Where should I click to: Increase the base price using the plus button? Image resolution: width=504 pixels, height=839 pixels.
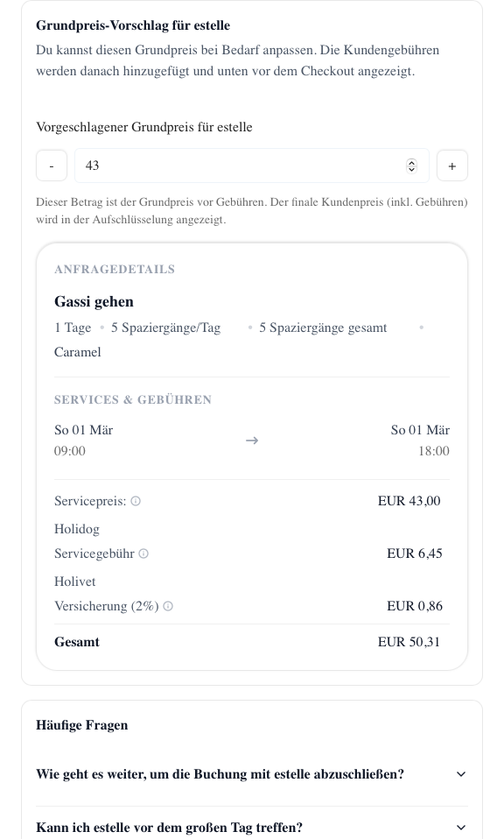tap(452, 166)
